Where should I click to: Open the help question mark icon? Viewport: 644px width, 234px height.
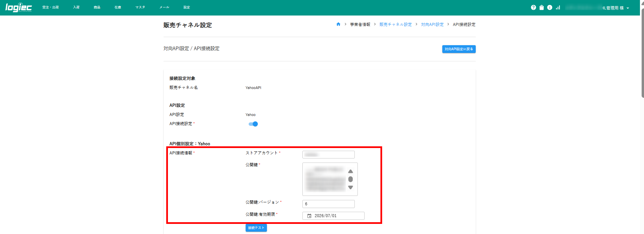pyautogui.click(x=533, y=7)
